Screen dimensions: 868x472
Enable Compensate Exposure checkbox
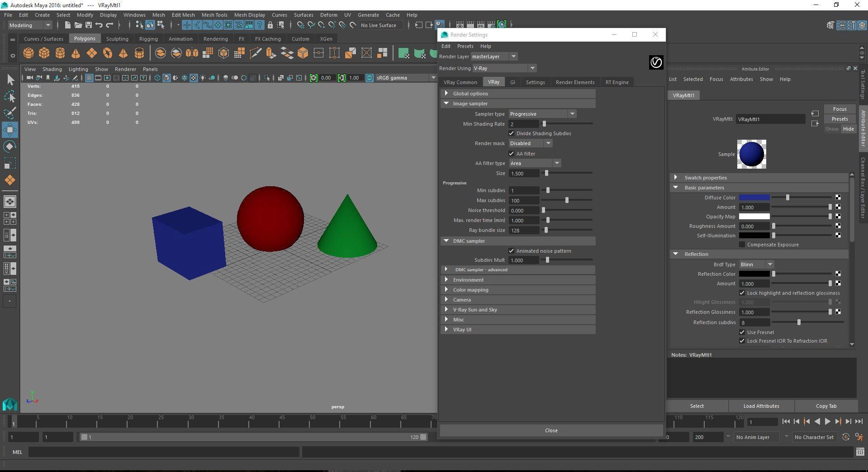742,245
